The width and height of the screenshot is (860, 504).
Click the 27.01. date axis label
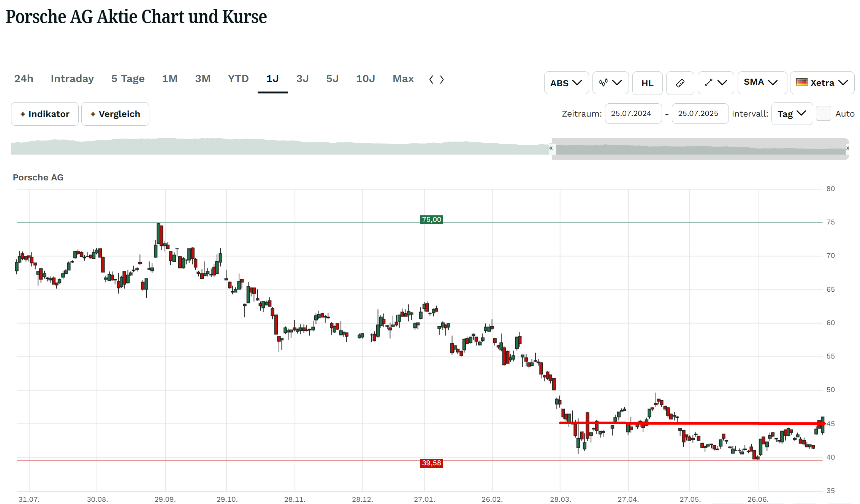tap(424, 499)
